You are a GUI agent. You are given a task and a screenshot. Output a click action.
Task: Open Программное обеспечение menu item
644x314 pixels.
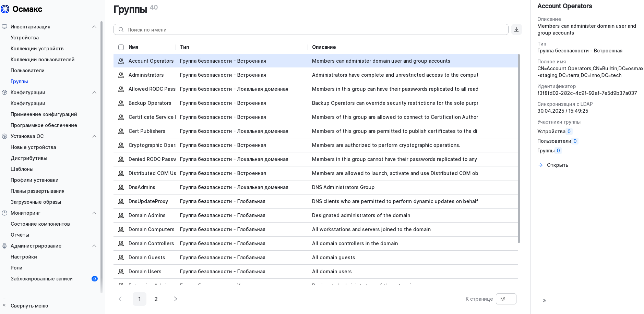click(44, 125)
